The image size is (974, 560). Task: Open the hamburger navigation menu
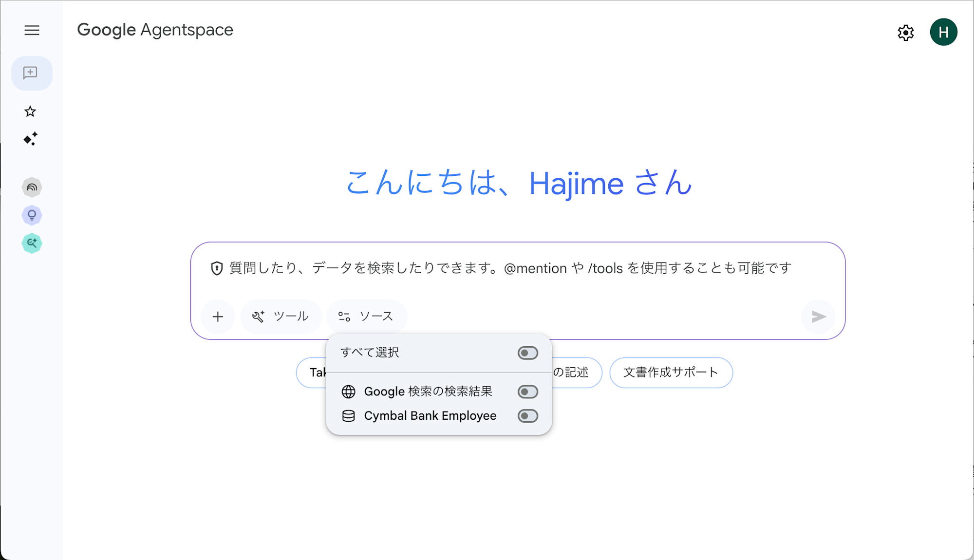tap(32, 30)
